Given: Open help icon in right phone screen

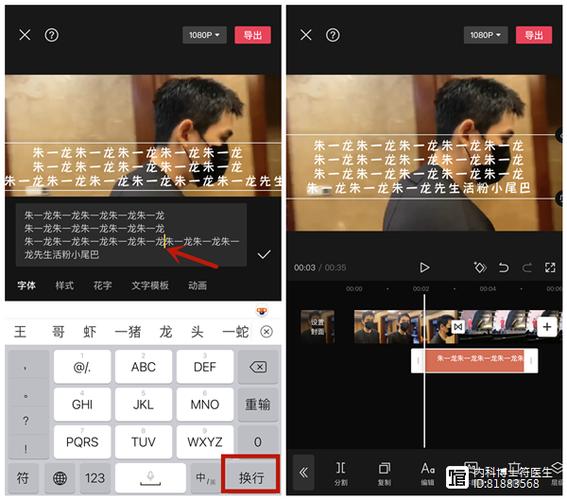Looking at the screenshot, I should pos(333,35).
